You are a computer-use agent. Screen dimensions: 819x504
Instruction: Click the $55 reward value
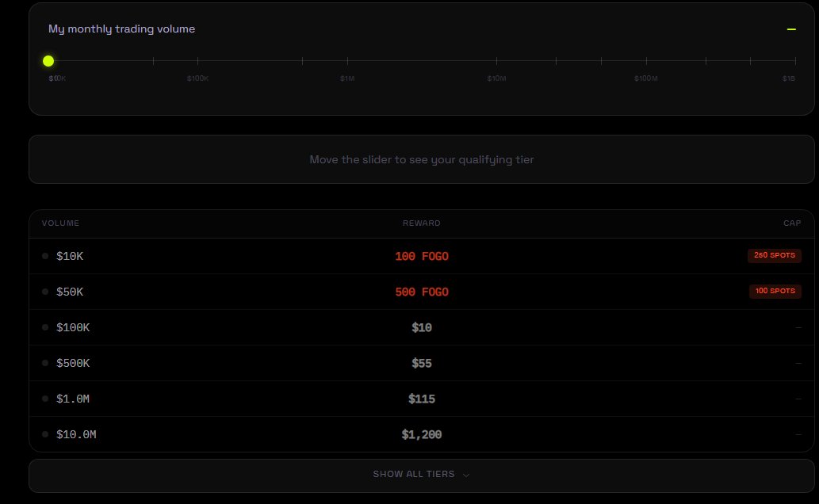422,363
